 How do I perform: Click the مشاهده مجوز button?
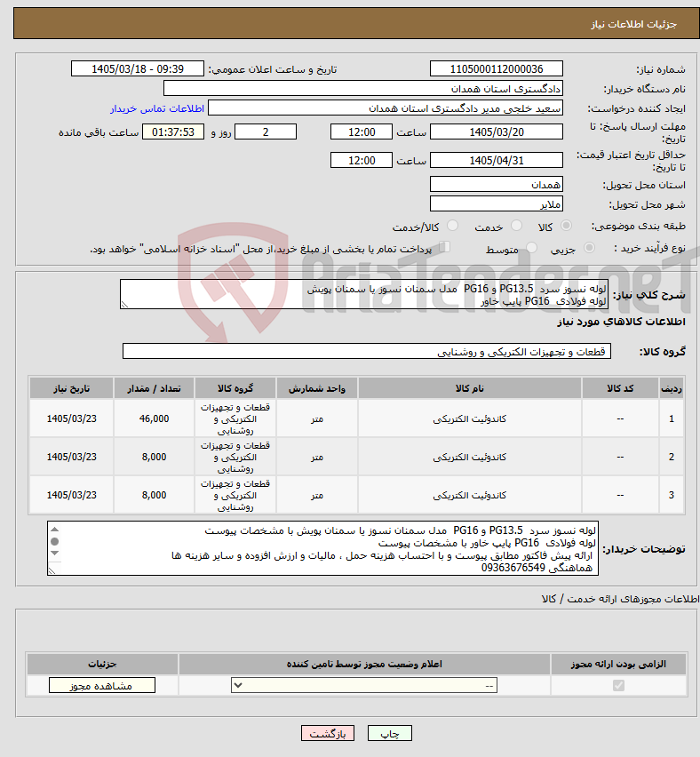coord(102,686)
